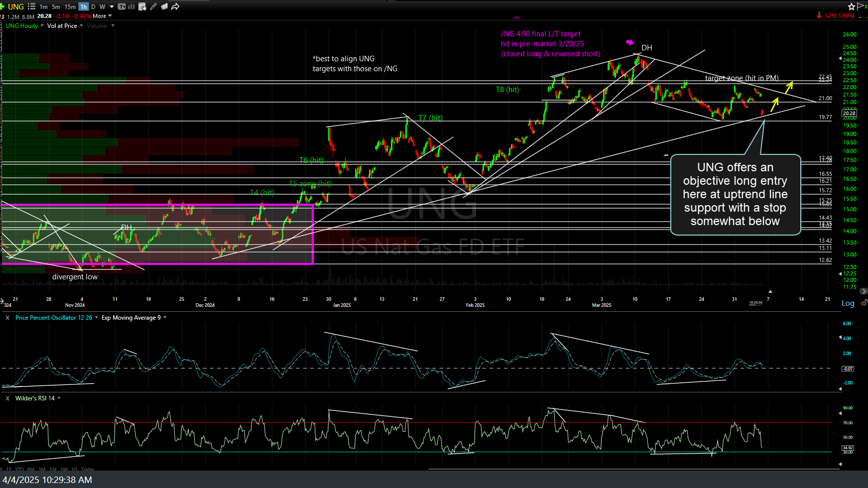Switch to the 5m timeframe
The image size is (868, 488).
(x=56, y=6)
